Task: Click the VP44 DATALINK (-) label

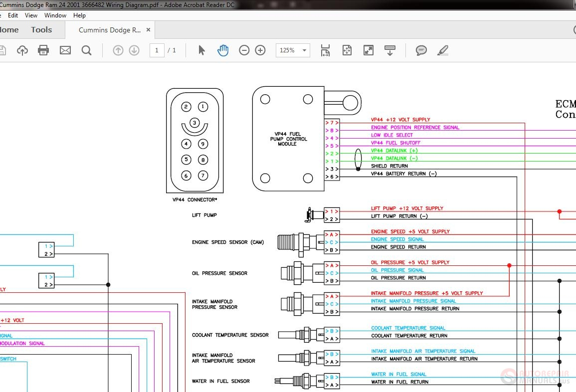Action: coord(394,158)
